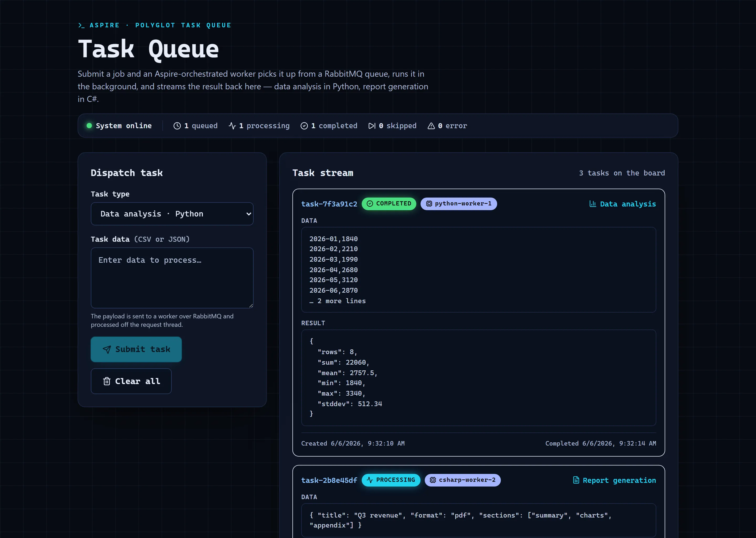Click the '0 error' counter

(447, 126)
